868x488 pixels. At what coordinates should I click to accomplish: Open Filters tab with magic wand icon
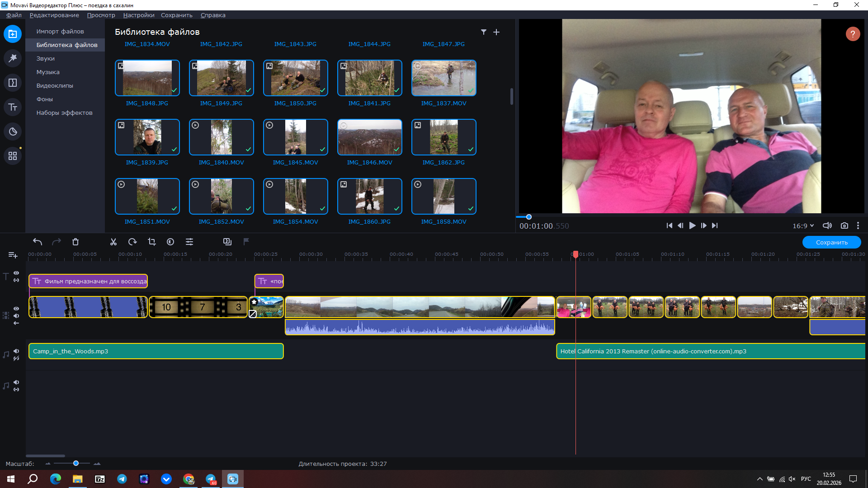13,58
